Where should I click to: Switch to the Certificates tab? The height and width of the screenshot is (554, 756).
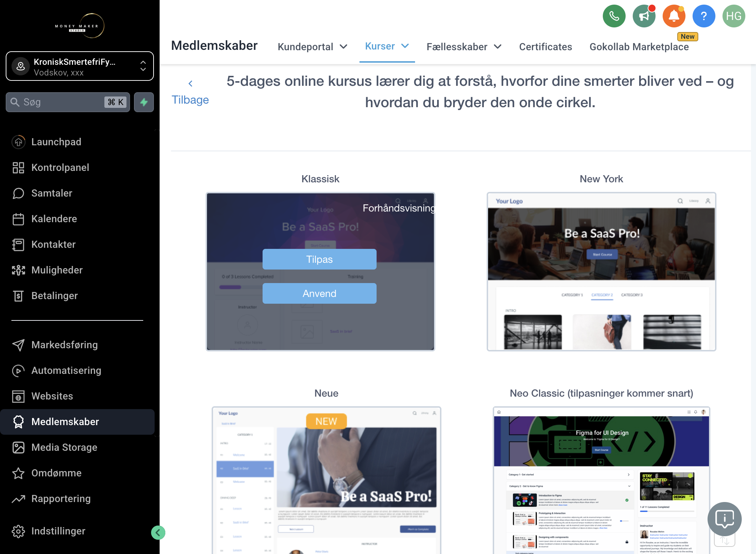545,47
